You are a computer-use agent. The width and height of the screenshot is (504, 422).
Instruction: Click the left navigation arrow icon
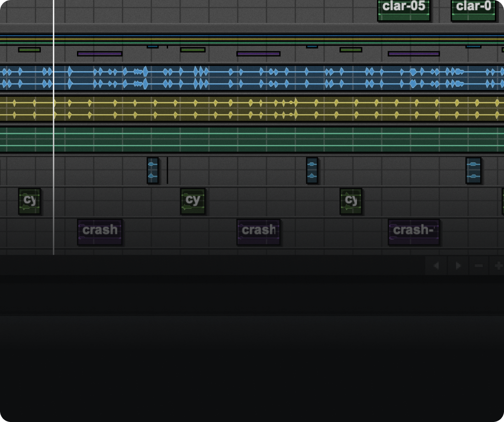tap(436, 266)
